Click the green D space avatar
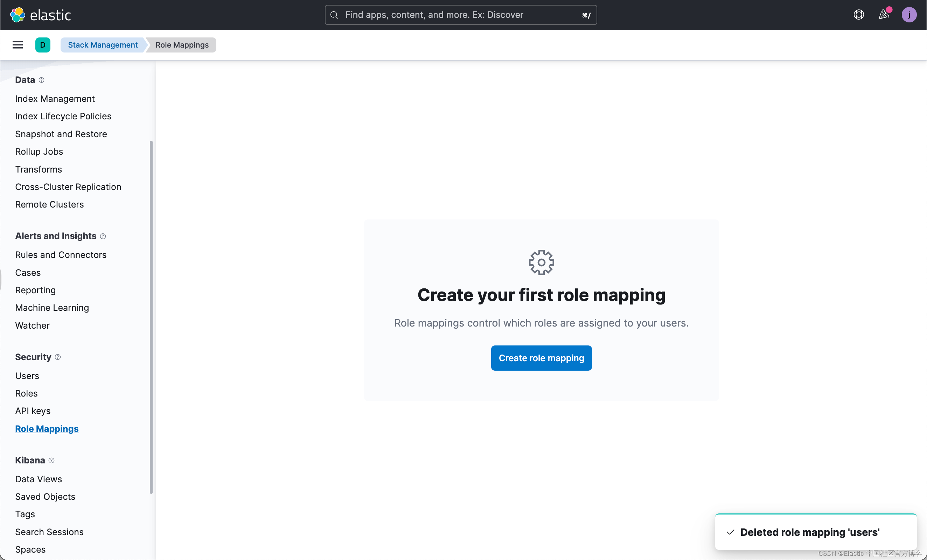927x560 pixels. tap(42, 45)
